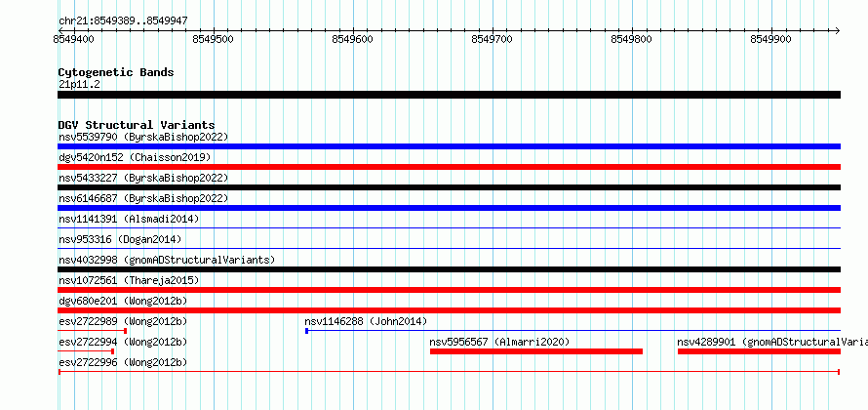This screenshot has width=868, height=410.
Task: Select the nsv953316 (Dogan2014) label
Action: pos(120,239)
